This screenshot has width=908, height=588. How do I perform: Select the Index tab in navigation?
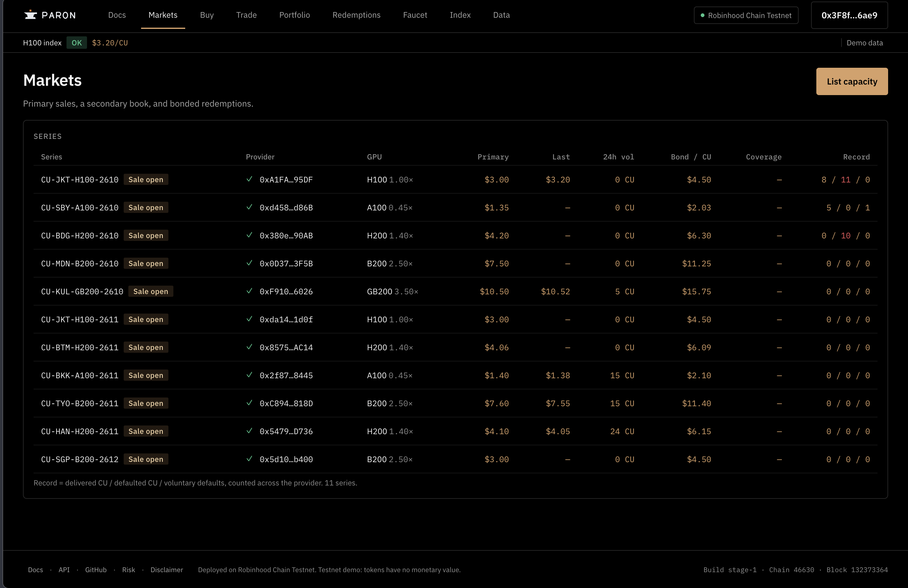pos(460,15)
